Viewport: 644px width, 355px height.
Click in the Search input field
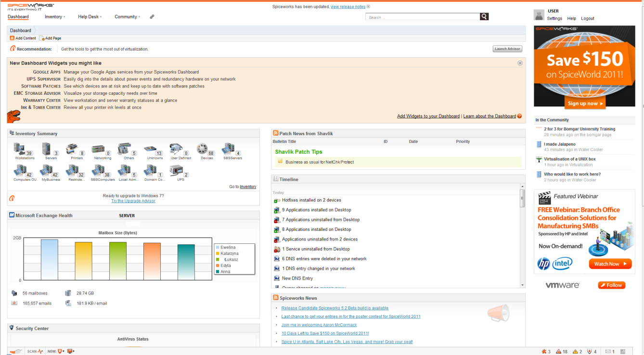(x=423, y=17)
